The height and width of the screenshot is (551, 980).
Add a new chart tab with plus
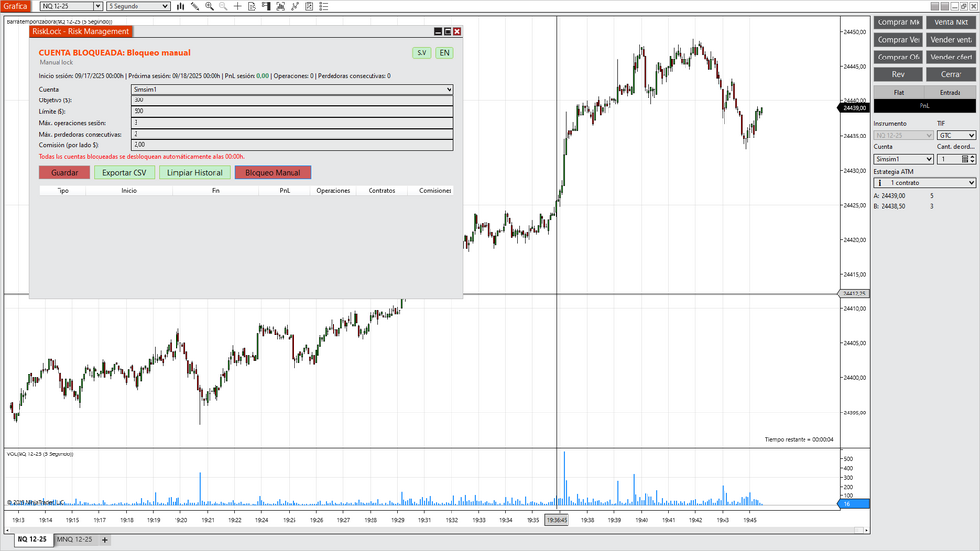pos(105,539)
